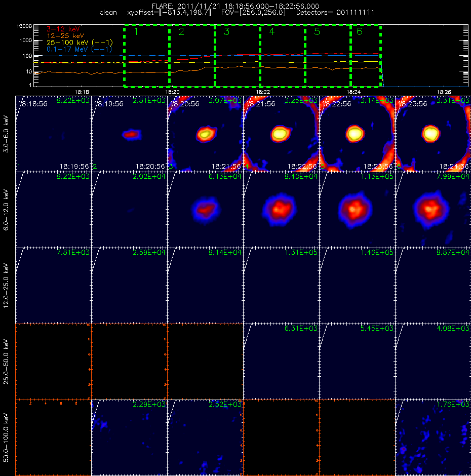Click the red "3-12 keV" legend entry
471x476 pixels.
(x=63, y=29)
